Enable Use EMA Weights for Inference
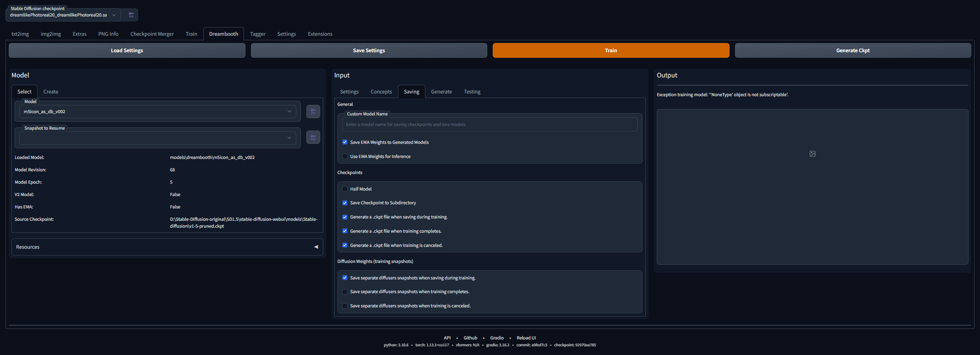 pyautogui.click(x=345, y=156)
